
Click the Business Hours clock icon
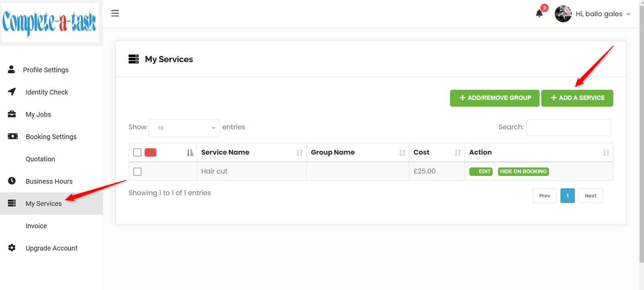(x=12, y=181)
